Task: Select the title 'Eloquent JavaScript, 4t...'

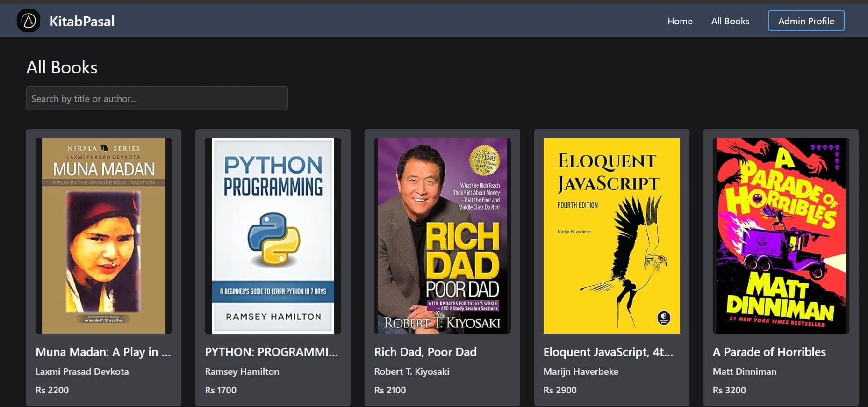Action: click(x=608, y=352)
